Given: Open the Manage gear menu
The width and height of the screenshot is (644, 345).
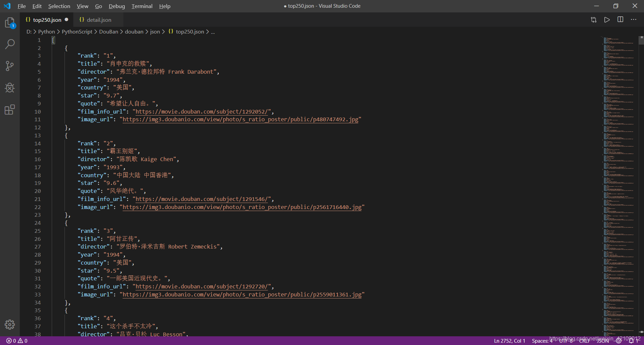Looking at the screenshot, I should click(10, 324).
